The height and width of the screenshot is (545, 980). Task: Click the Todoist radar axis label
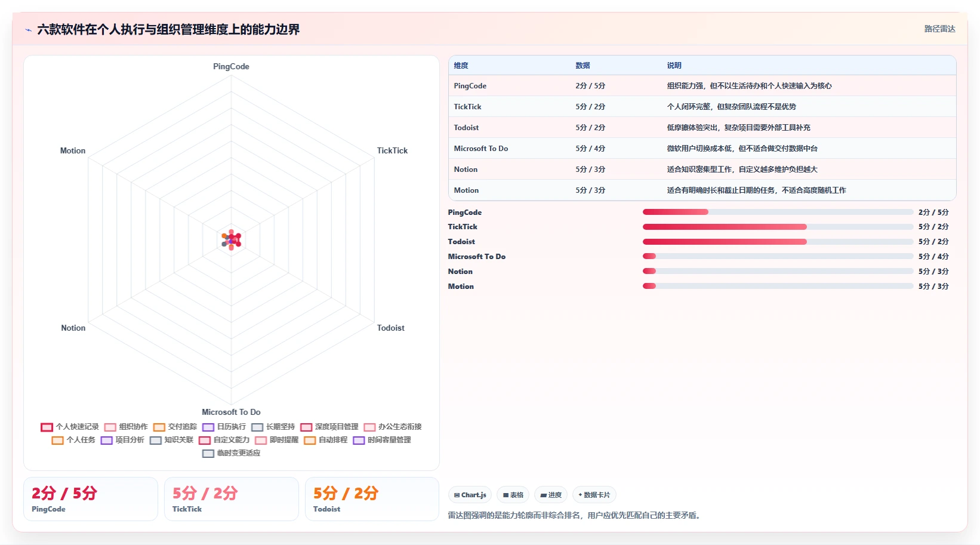pos(390,328)
